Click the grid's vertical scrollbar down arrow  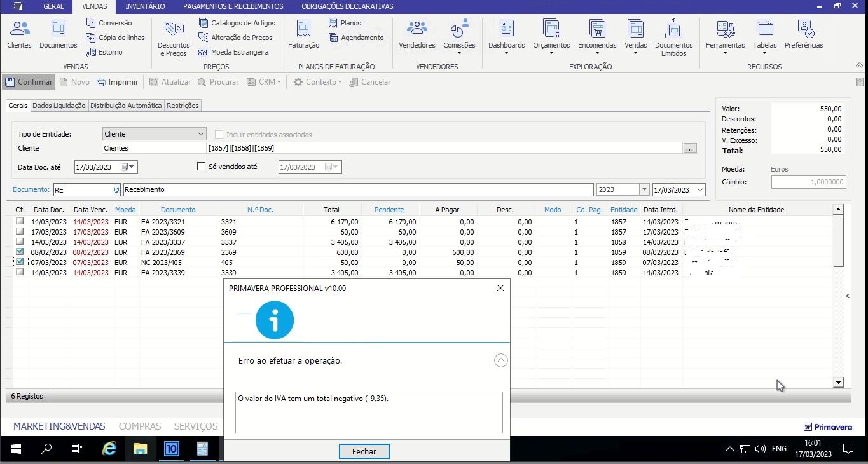838,383
